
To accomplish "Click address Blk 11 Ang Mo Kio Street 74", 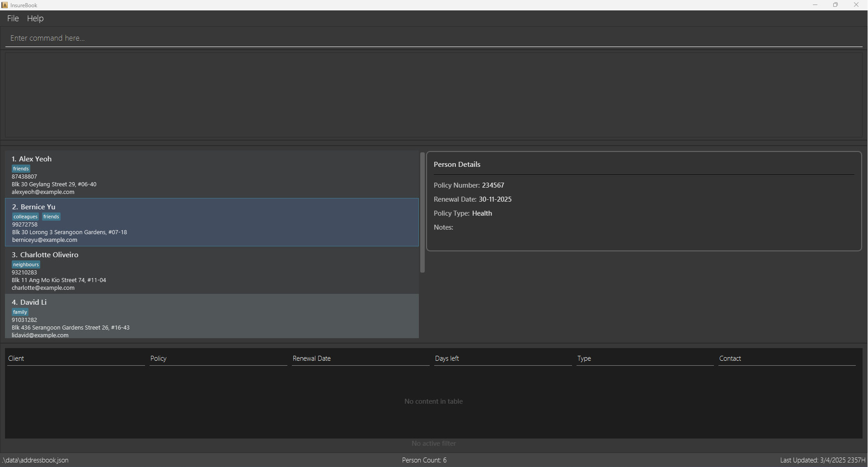I will click(x=59, y=280).
